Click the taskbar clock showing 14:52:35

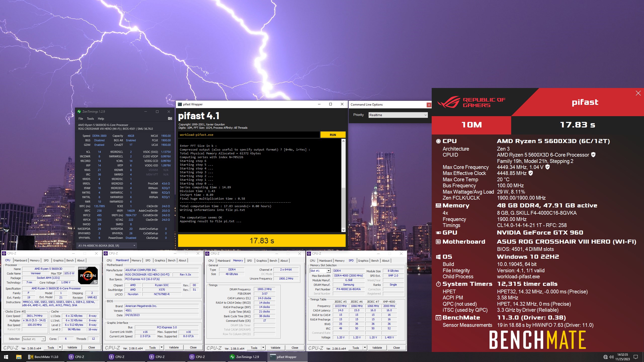click(x=622, y=357)
